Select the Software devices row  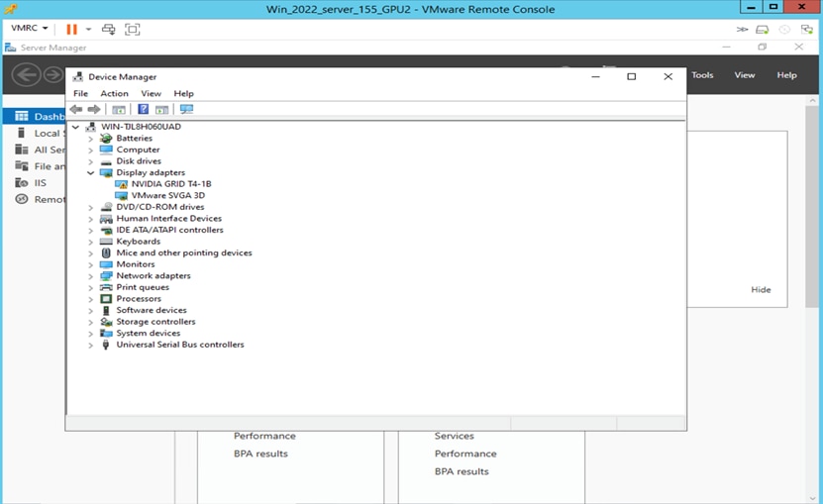pyautogui.click(x=152, y=310)
